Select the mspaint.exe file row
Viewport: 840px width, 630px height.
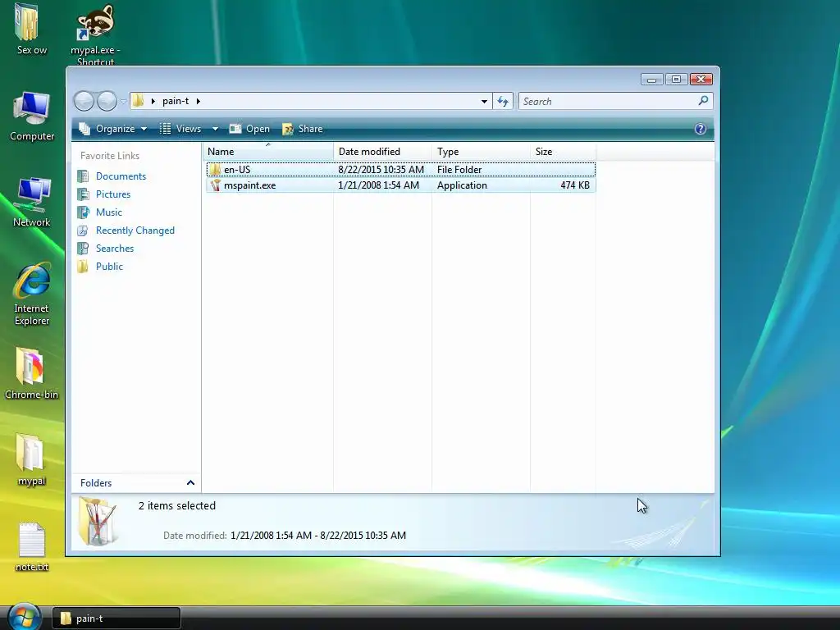[400, 185]
